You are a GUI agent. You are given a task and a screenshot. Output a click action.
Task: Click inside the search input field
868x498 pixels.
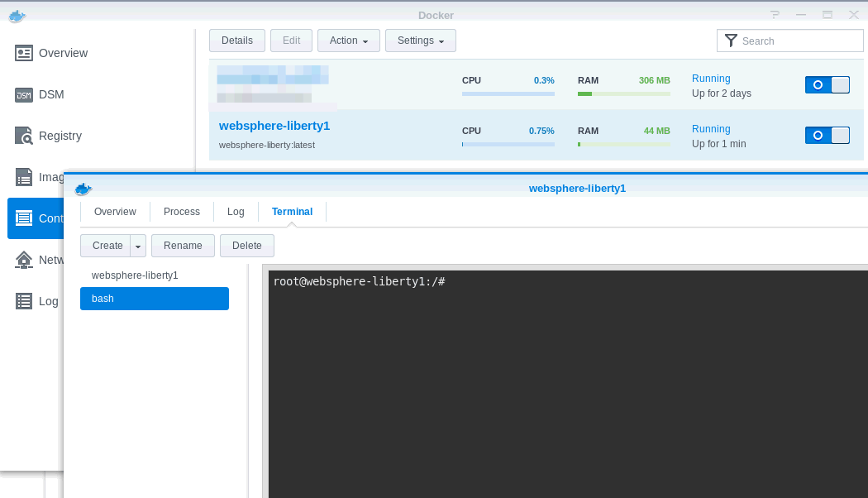pyautogui.click(x=794, y=40)
